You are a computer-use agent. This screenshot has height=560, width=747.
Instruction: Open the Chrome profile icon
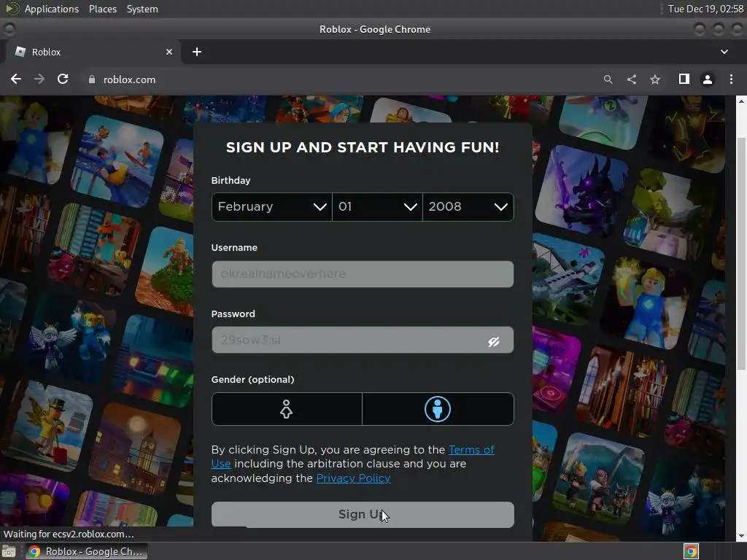(708, 79)
